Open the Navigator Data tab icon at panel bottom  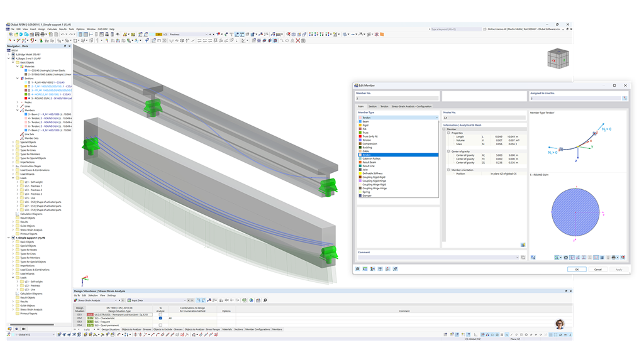(x=9, y=329)
